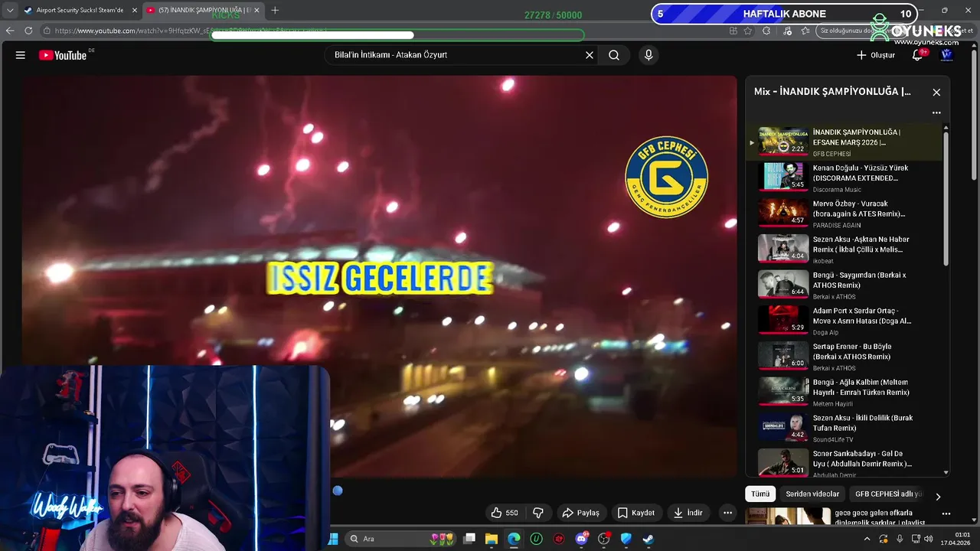
Task: Run search with the magnifier button
Action: coord(614,55)
